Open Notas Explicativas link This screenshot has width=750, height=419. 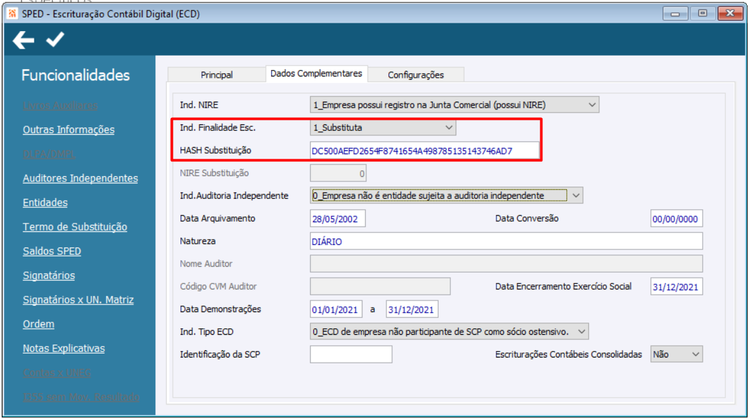[64, 349]
